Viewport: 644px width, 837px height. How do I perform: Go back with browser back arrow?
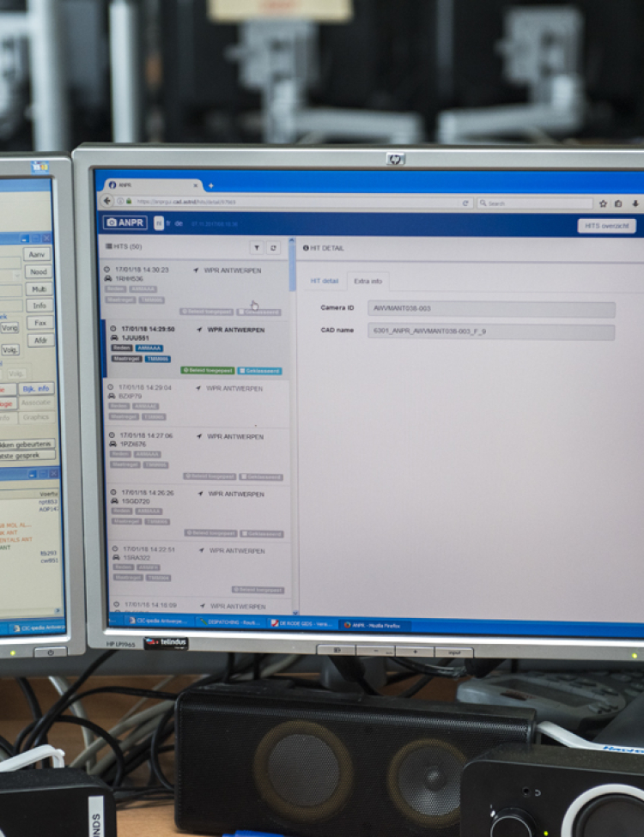point(108,202)
